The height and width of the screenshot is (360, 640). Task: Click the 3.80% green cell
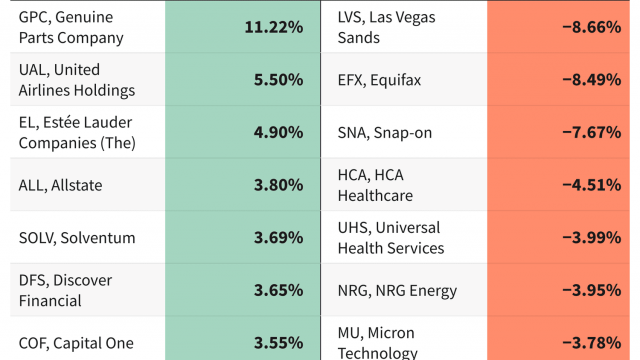(243, 184)
